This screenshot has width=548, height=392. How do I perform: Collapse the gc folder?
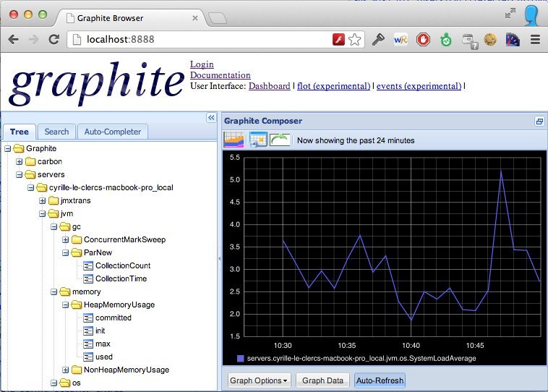[x=53, y=227]
